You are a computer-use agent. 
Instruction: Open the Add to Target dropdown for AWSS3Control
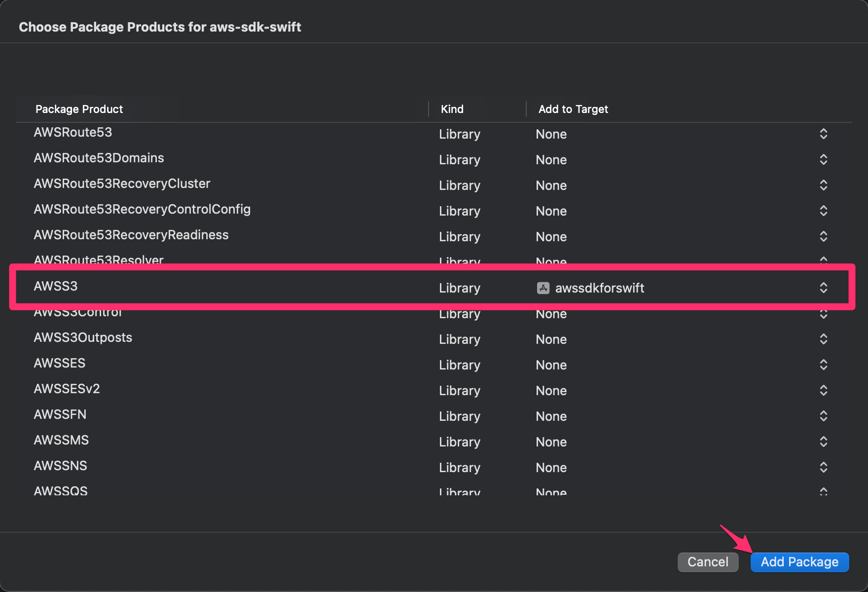click(x=823, y=313)
